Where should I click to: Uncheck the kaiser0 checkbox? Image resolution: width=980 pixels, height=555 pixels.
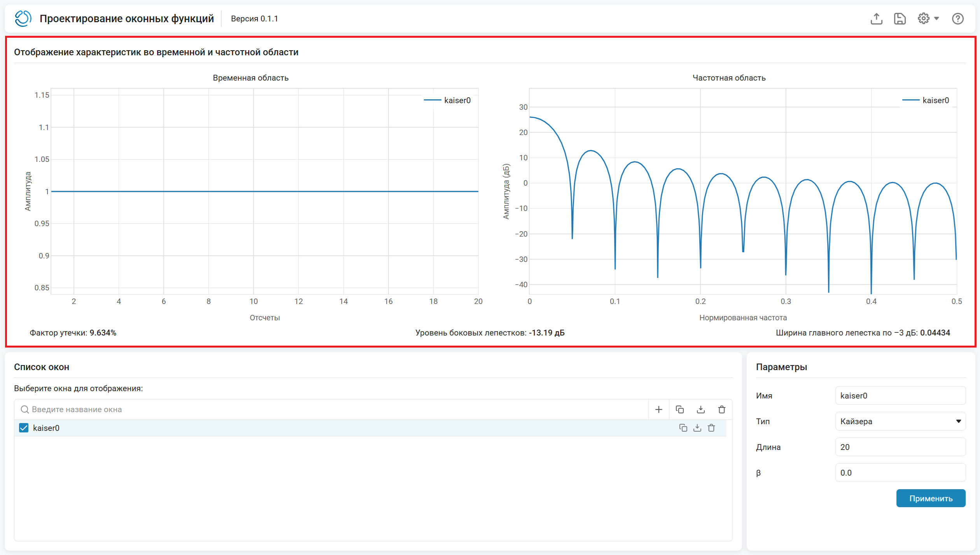(24, 428)
